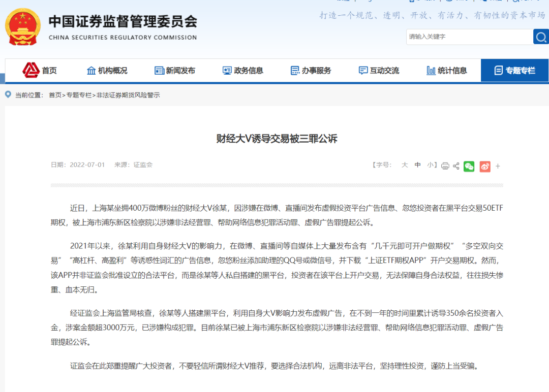Print the article with printer icon
Viewport: 549px width, 392px height.
tap(445, 166)
